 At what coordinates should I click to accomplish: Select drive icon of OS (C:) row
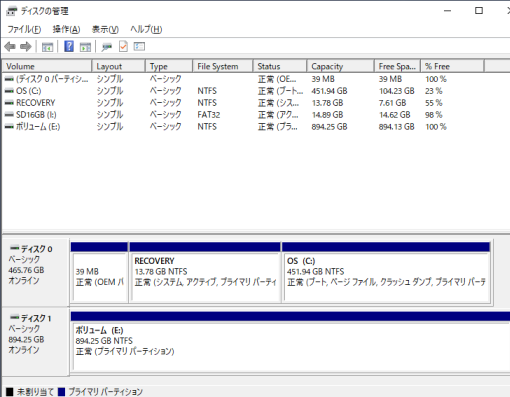coord(9,91)
